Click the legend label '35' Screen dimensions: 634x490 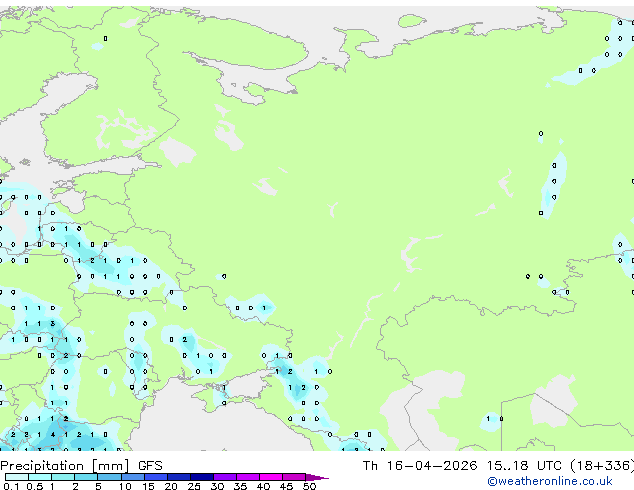click(x=240, y=486)
